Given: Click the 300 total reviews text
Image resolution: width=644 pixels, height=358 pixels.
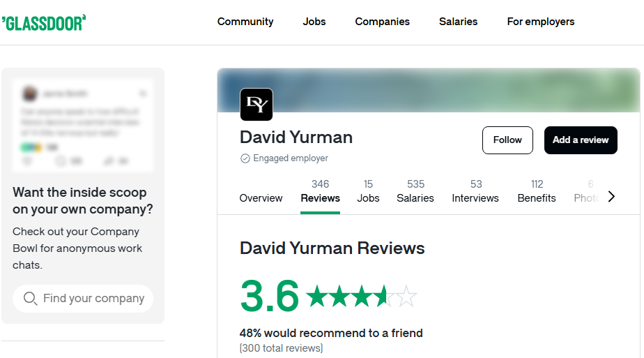Looking at the screenshot, I should tap(282, 348).
